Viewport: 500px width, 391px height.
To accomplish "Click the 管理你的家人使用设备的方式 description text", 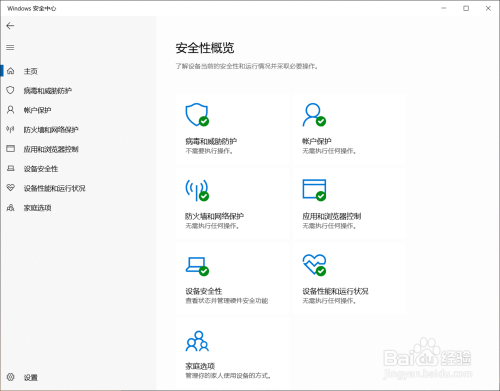I will [228, 376].
